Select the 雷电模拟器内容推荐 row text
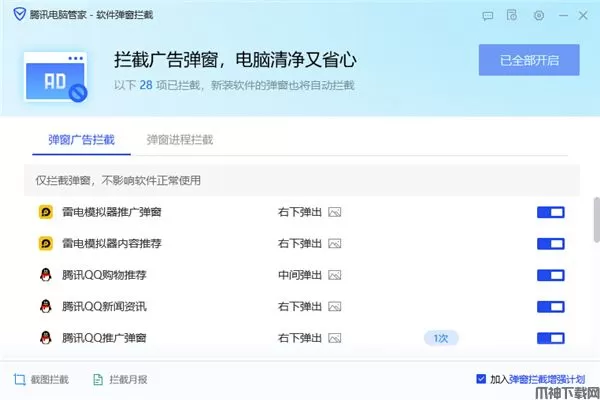Viewport: 600px width, 400px height. [x=112, y=243]
